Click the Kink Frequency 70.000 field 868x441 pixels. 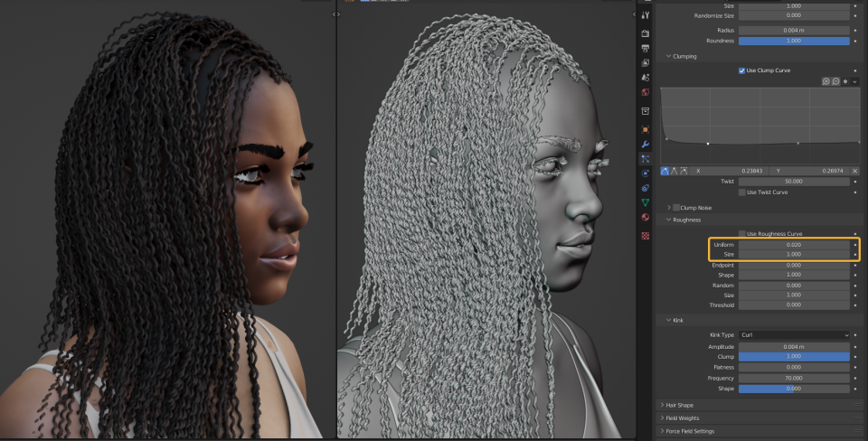click(x=794, y=378)
